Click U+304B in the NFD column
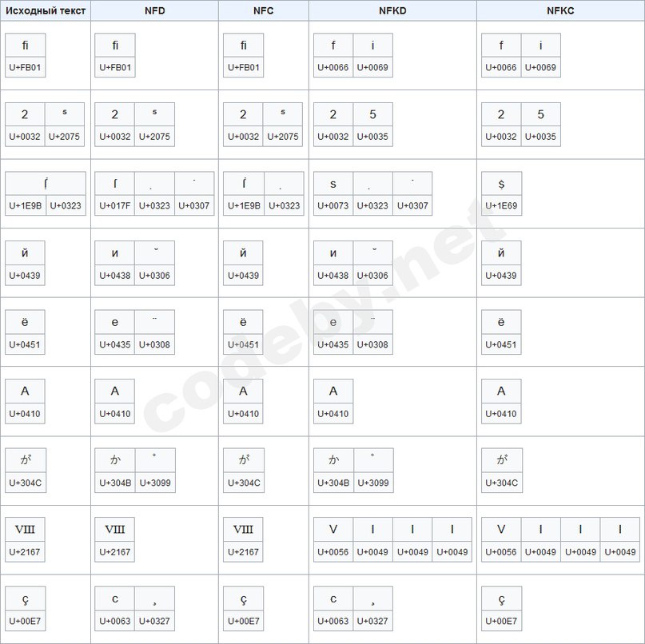The height and width of the screenshot is (644, 645). point(115,483)
